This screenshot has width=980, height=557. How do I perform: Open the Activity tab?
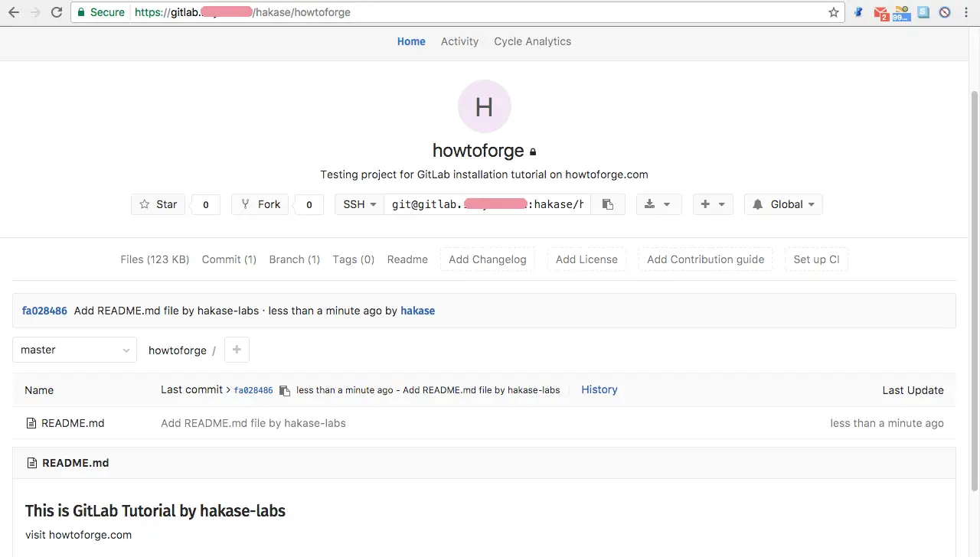(459, 41)
